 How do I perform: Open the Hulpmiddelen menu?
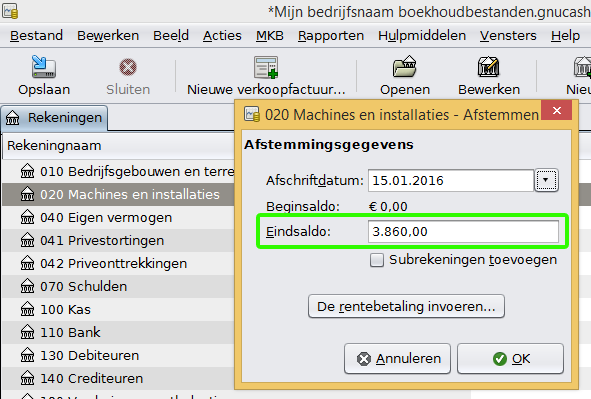422,35
